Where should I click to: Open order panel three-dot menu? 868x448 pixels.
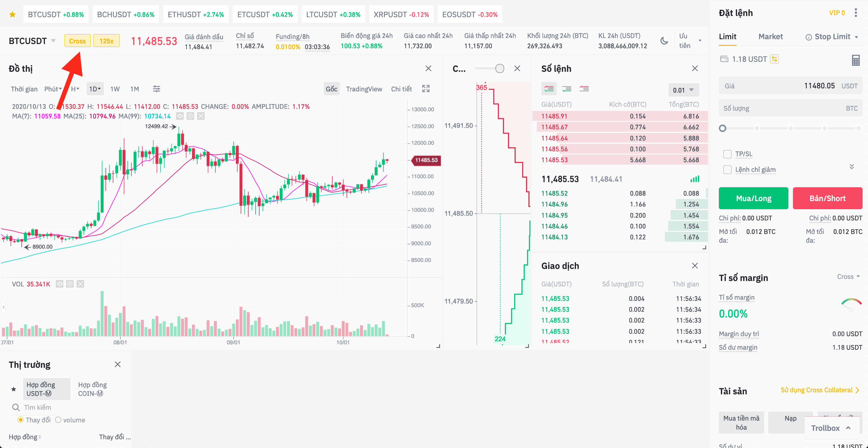(856, 13)
